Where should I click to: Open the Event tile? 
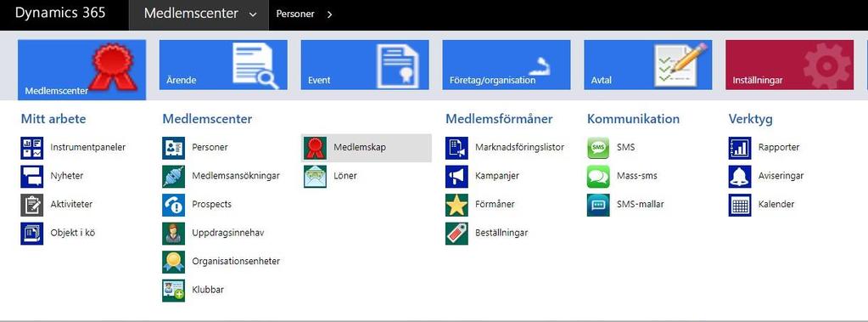[365, 65]
